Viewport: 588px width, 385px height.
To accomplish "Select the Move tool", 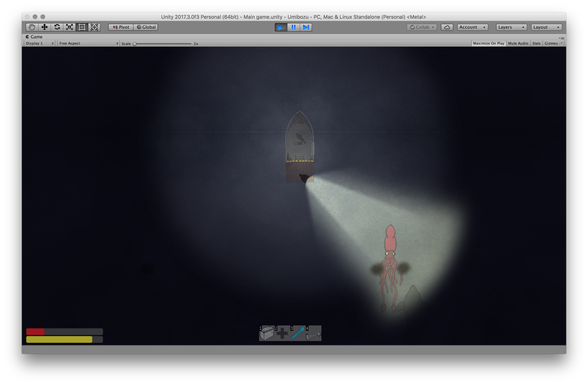I will tap(45, 27).
